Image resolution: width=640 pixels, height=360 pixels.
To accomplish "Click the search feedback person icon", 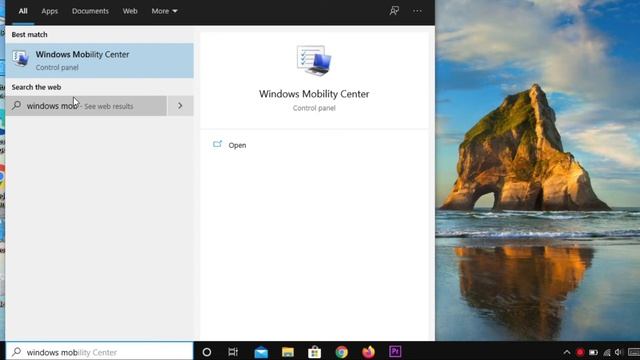I will 394,11.
